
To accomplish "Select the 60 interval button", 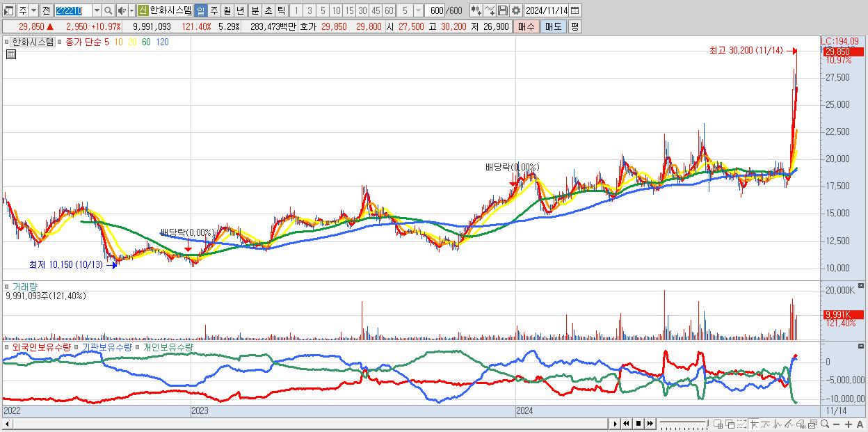I will (x=389, y=10).
